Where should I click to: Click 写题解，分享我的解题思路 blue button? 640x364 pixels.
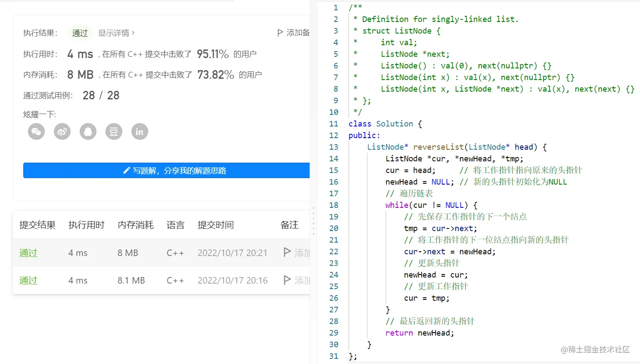(x=166, y=170)
